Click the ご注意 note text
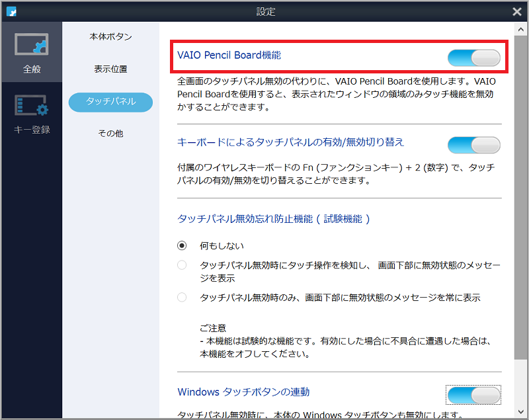The image size is (529, 420). coord(213,328)
